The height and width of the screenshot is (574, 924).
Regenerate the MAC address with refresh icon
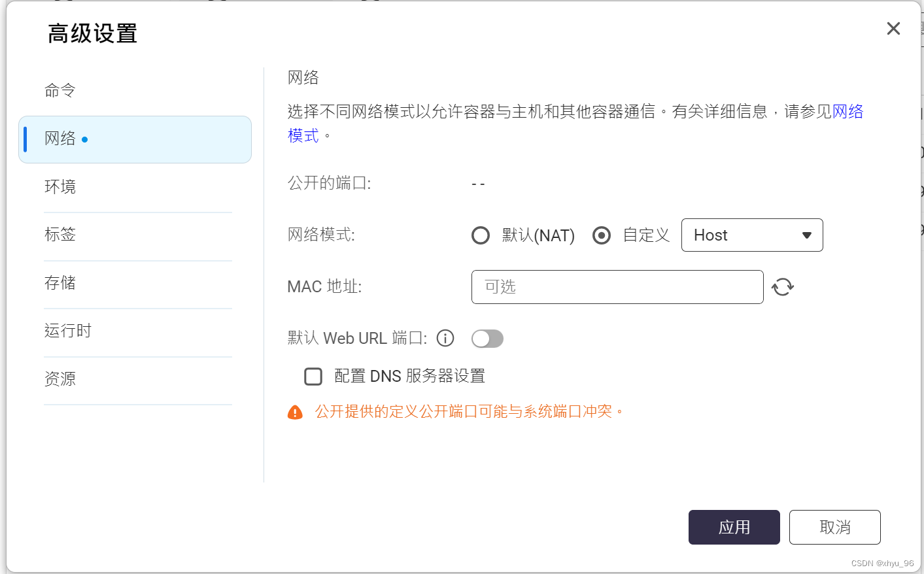point(783,287)
